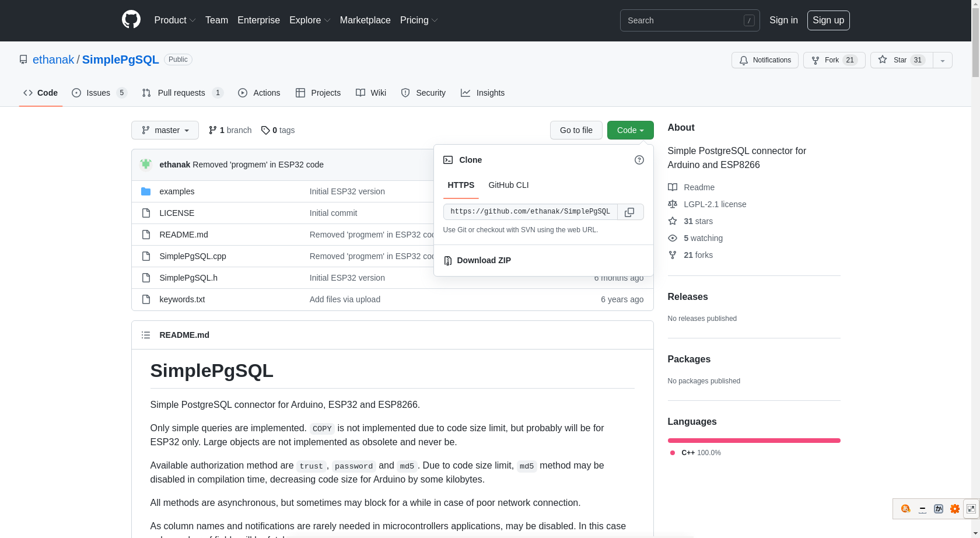The width and height of the screenshot is (980, 538).
Task: Click the Sign up button
Action: tap(828, 20)
